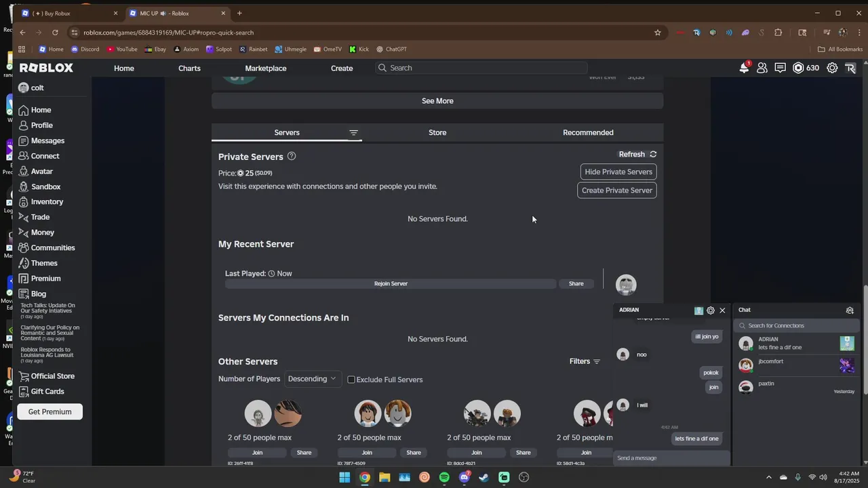Open the taskbar weather widget showing 72°F
Viewport: 868px width, 488px height.
23,477
